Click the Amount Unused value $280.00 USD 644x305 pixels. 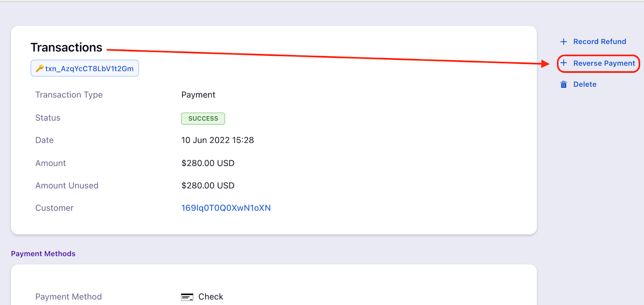[208, 185]
